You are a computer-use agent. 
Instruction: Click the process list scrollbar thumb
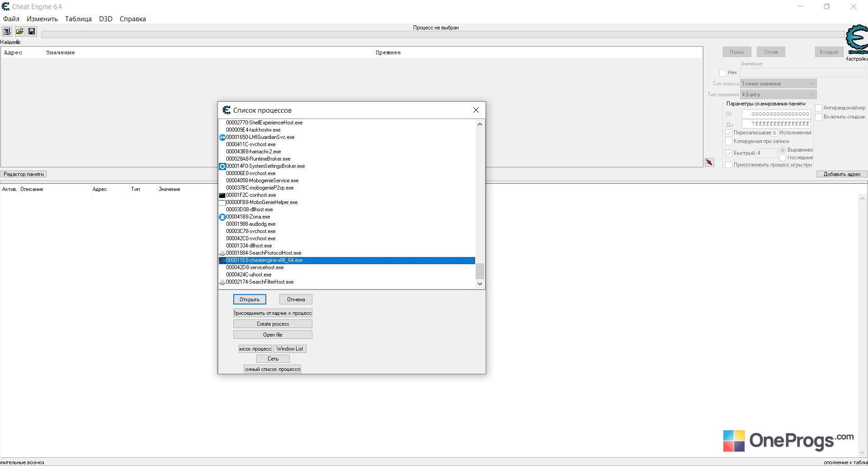coord(480,271)
